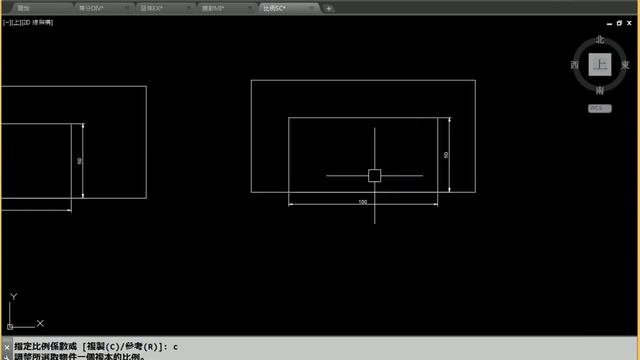This screenshot has width=640, height=360.
Task: Rotate view to 西 on ViewCube compass
Action: 575,65
